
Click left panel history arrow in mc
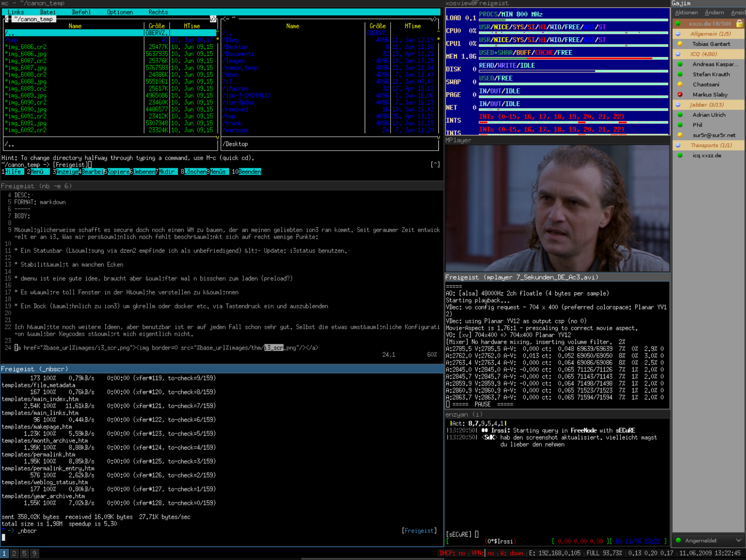[6, 19]
